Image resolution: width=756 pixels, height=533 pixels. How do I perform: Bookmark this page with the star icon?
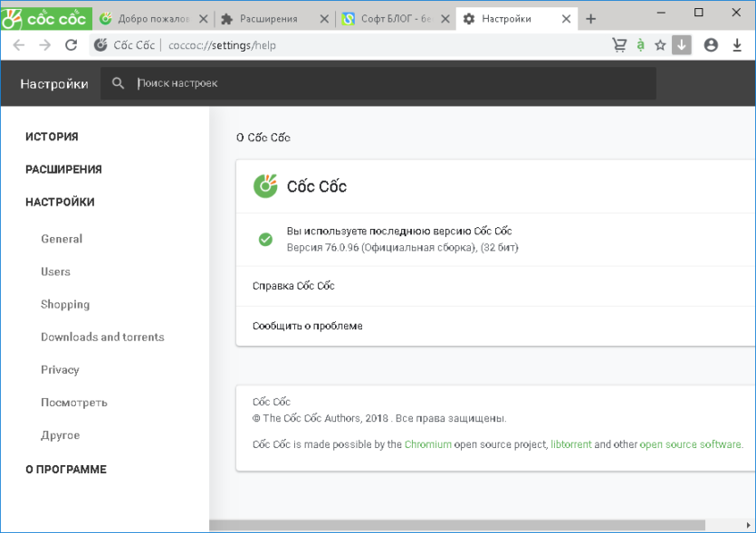point(660,45)
